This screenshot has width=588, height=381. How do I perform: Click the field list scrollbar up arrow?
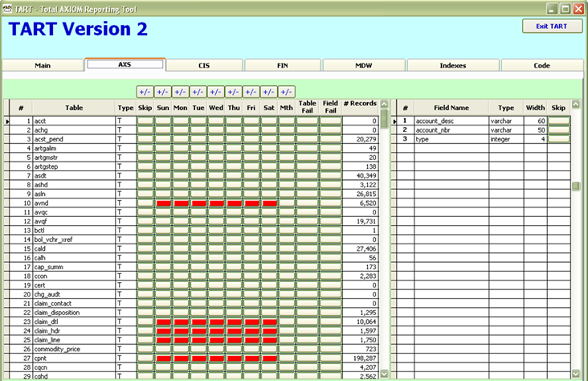click(x=576, y=104)
